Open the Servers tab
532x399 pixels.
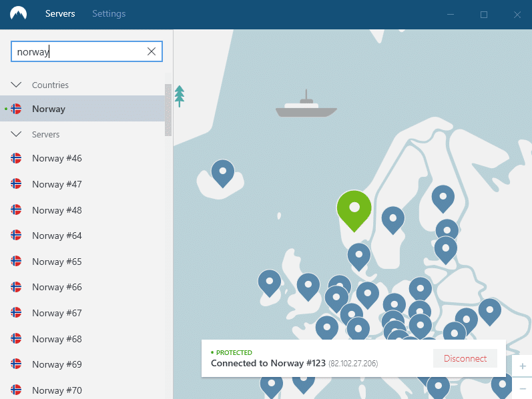point(60,13)
